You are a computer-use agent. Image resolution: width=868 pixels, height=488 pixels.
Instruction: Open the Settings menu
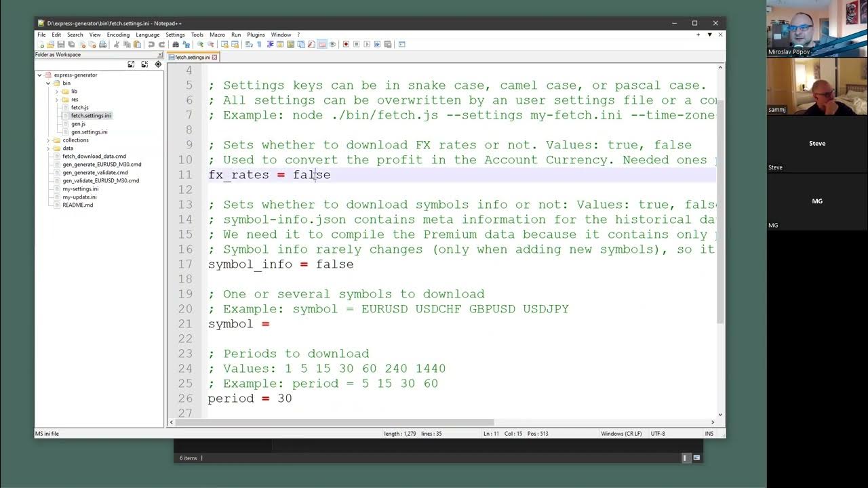click(175, 35)
